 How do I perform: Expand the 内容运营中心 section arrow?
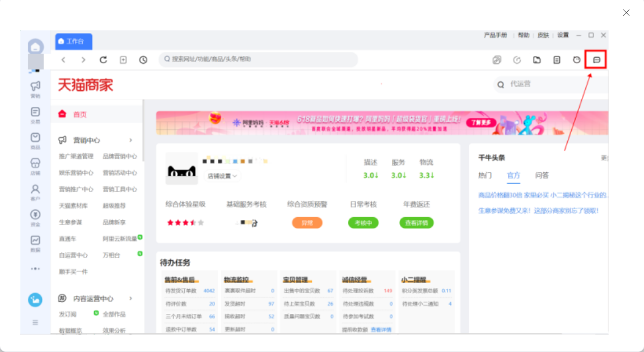[130, 298]
